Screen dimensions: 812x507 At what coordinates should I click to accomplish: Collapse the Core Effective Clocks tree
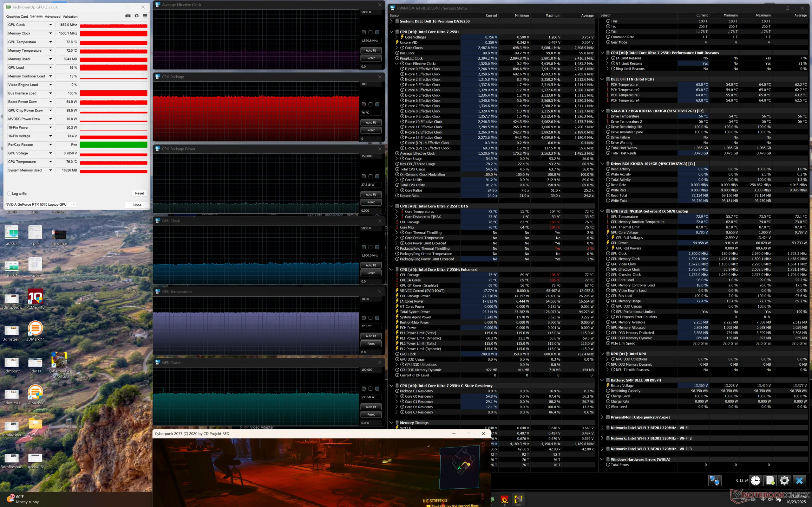(x=396, y=63)
